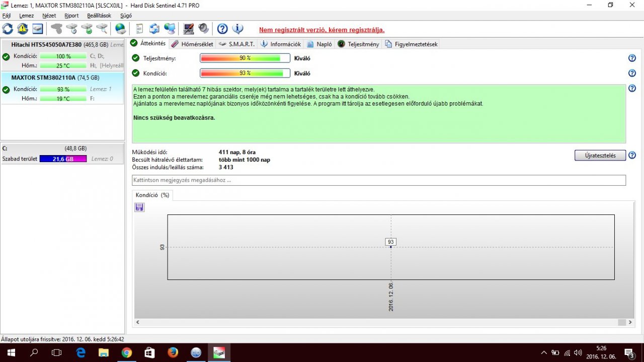This screenshot has width=644, height=362.
Task: Click help icon beside green status text
Action: coord(632,89)
